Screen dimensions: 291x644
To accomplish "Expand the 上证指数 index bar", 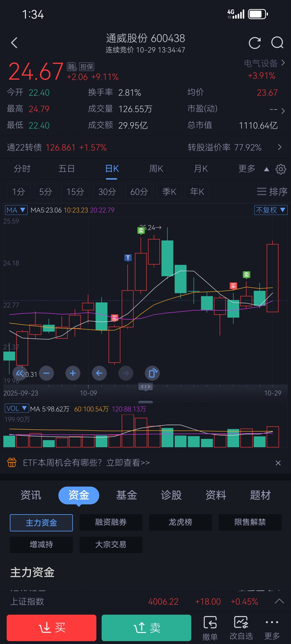I will point(279,601).
